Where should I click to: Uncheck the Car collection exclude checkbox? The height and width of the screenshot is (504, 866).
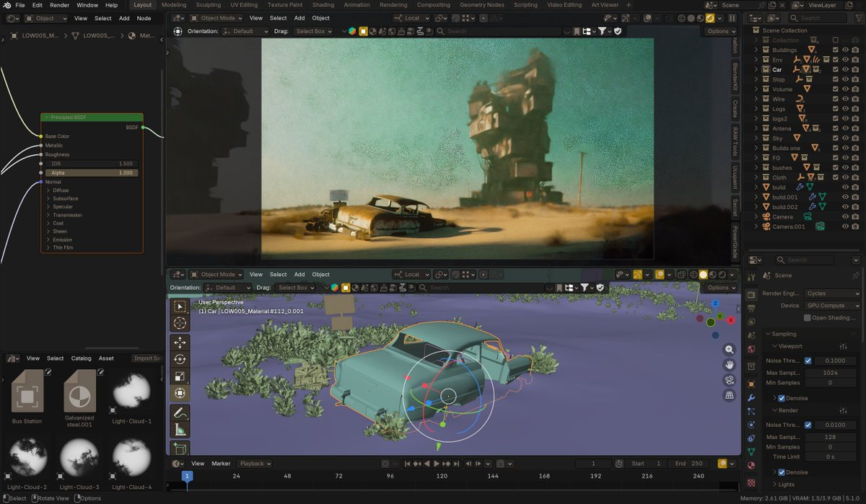click(835, 70)
